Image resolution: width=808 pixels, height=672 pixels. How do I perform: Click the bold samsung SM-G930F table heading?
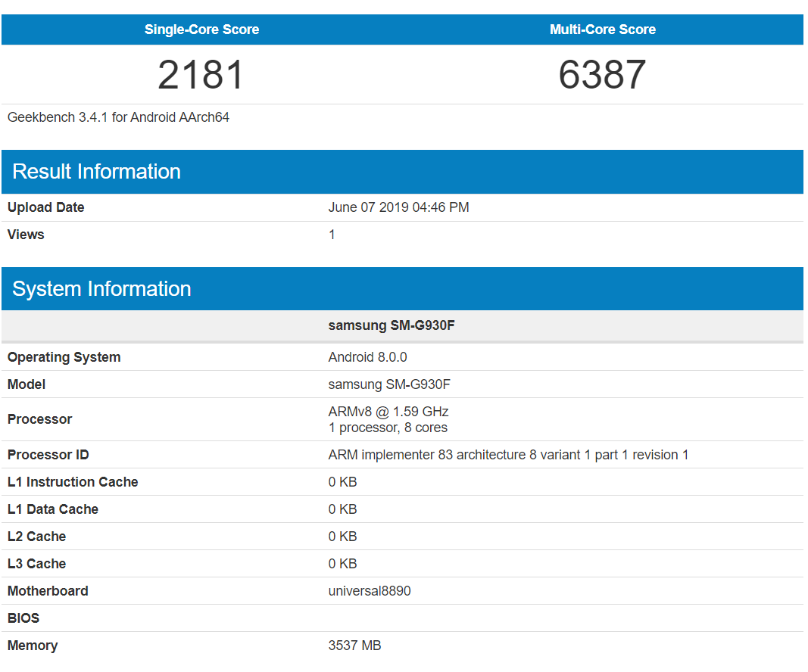coord(391,325)
